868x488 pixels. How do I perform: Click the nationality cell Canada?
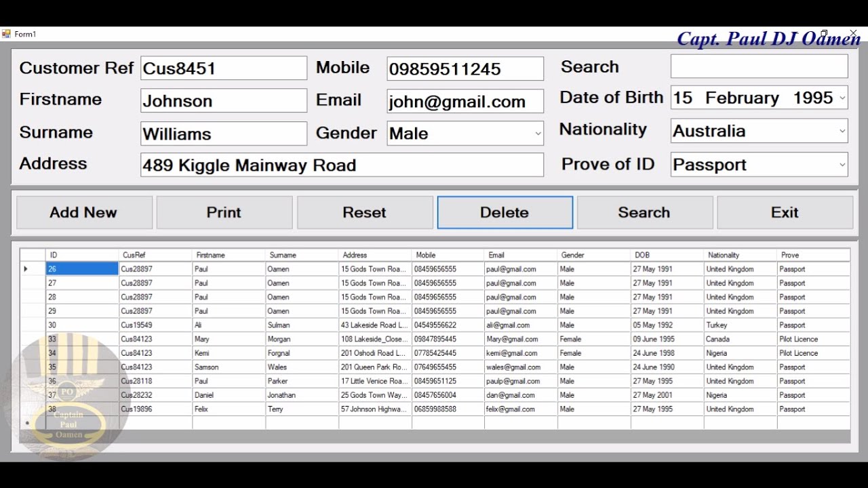tap(741, 339)
